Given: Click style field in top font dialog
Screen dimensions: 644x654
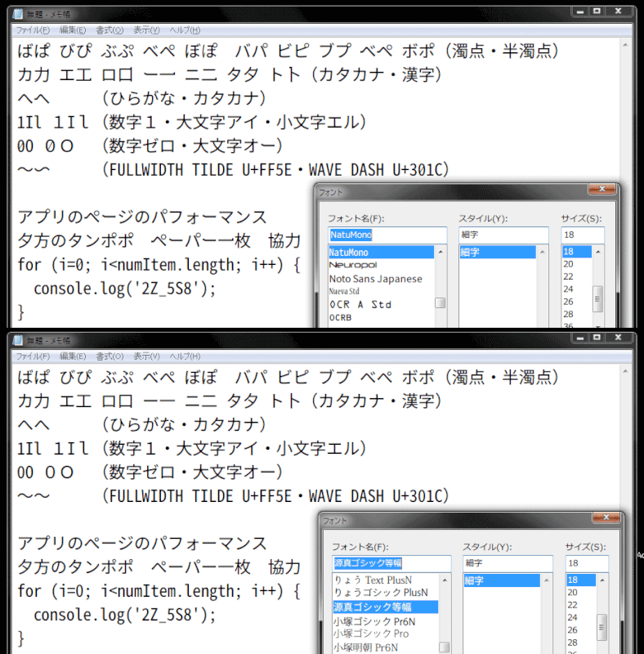Looking at the screenshot, I should coord(503,235).
